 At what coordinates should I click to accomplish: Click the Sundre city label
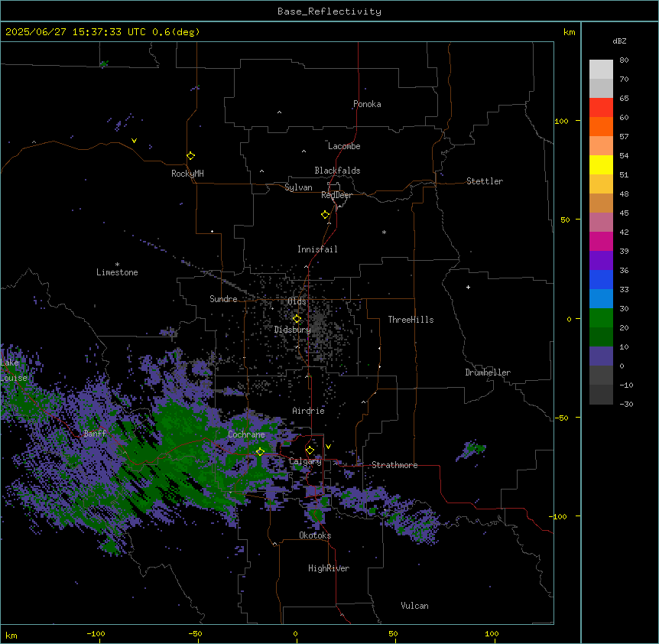coord(223,299)
